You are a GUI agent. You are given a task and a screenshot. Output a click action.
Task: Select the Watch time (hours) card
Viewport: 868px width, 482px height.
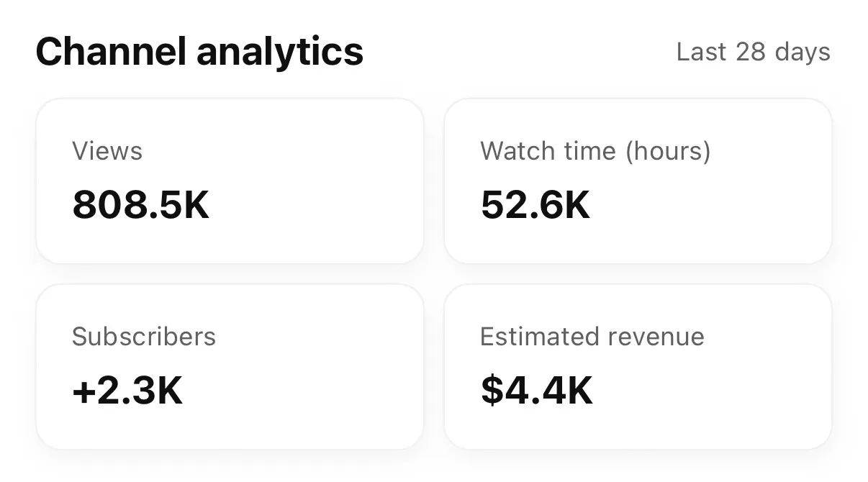638,181
